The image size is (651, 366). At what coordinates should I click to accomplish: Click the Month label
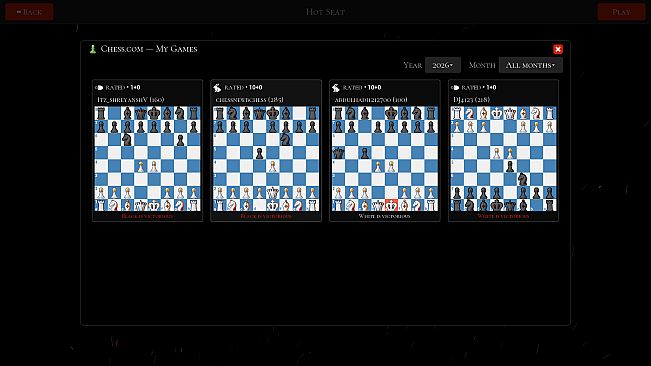482,65
